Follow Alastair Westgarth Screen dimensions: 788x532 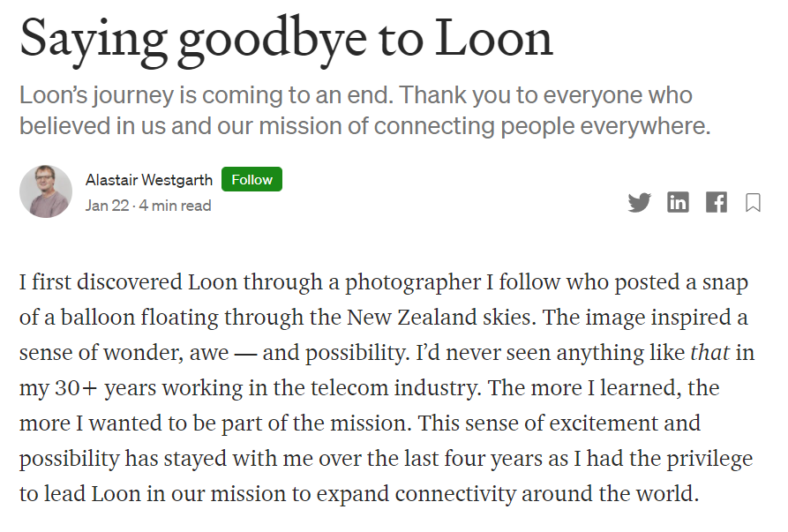click(251, 180)
